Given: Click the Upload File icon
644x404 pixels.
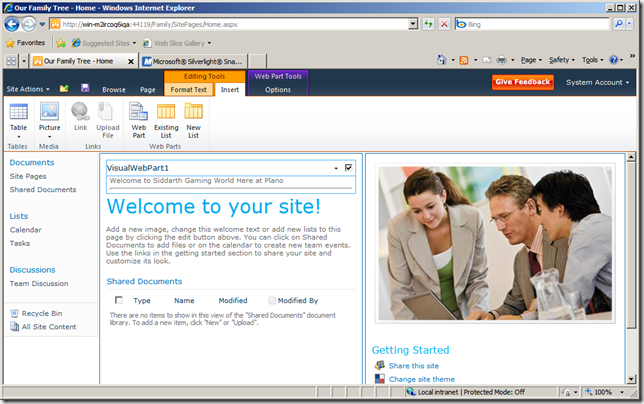Looking at the screenshot, I should (106, 112).
